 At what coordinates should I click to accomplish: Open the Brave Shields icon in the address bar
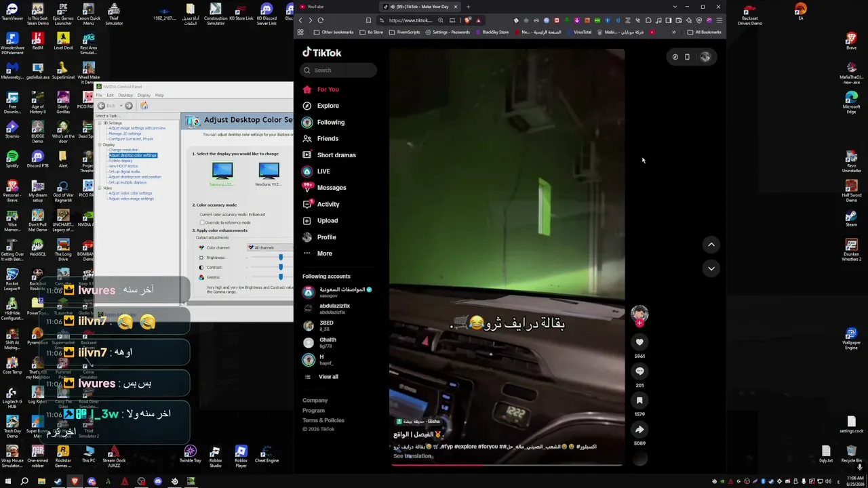[467, 20]
